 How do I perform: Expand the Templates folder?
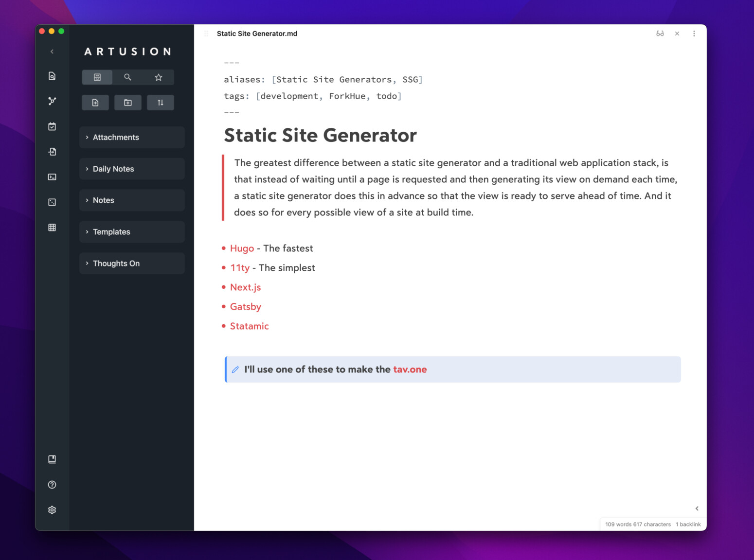pos(111,232)
